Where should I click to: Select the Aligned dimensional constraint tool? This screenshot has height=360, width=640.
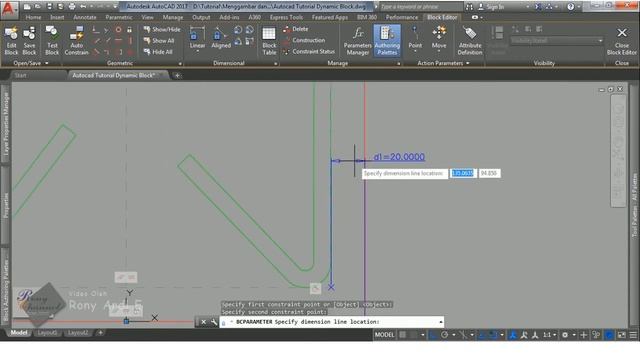coord(221,38)
